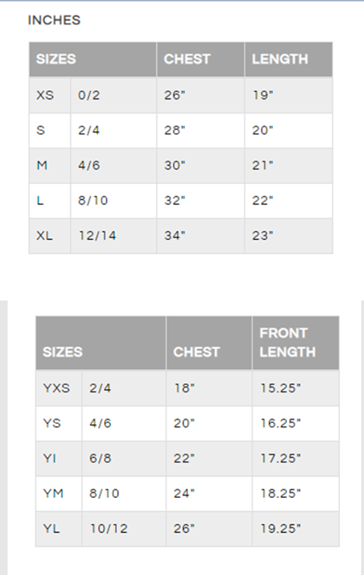The image size is (364, 575).
Task: Click the 12/14 size cell for XL
Action: click(x=97, y=235)
